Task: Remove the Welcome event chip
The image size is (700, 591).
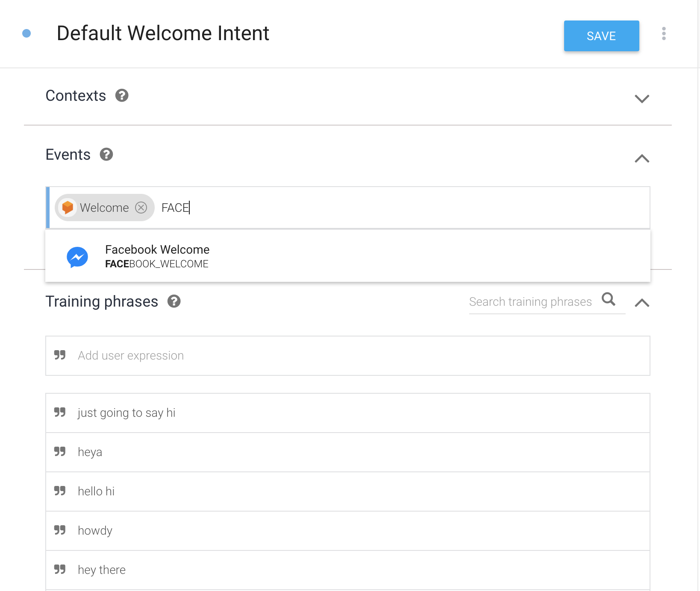Action: (x=141, y=208)
